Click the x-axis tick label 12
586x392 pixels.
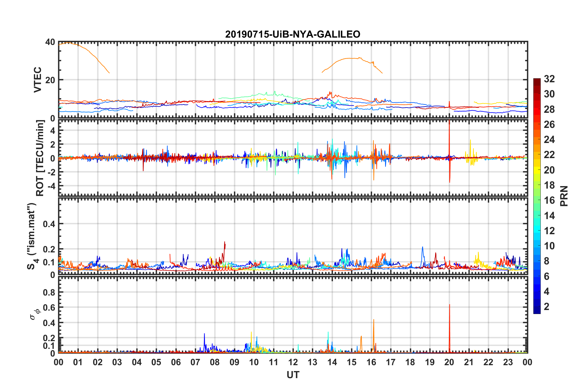coord(293,362)
